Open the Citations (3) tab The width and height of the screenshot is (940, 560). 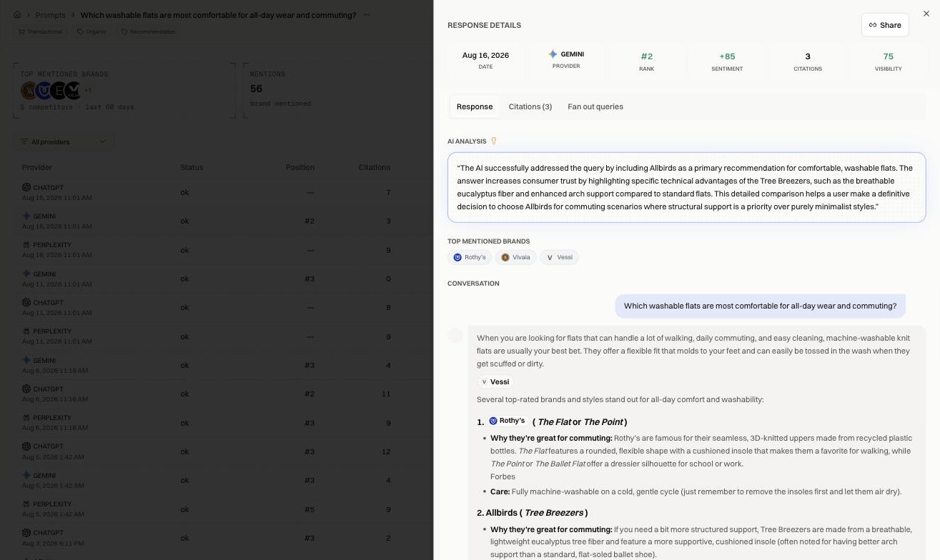(x=530, y=106)
